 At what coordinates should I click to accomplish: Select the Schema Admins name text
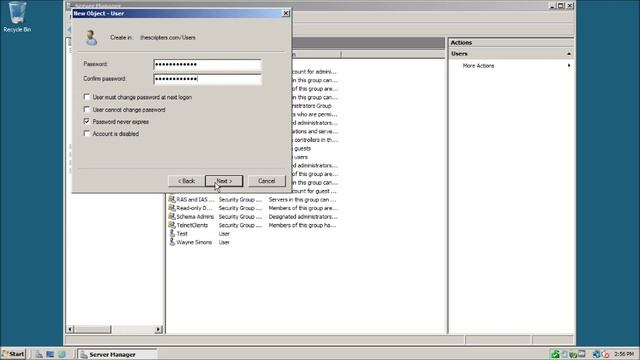pos(195,217)
